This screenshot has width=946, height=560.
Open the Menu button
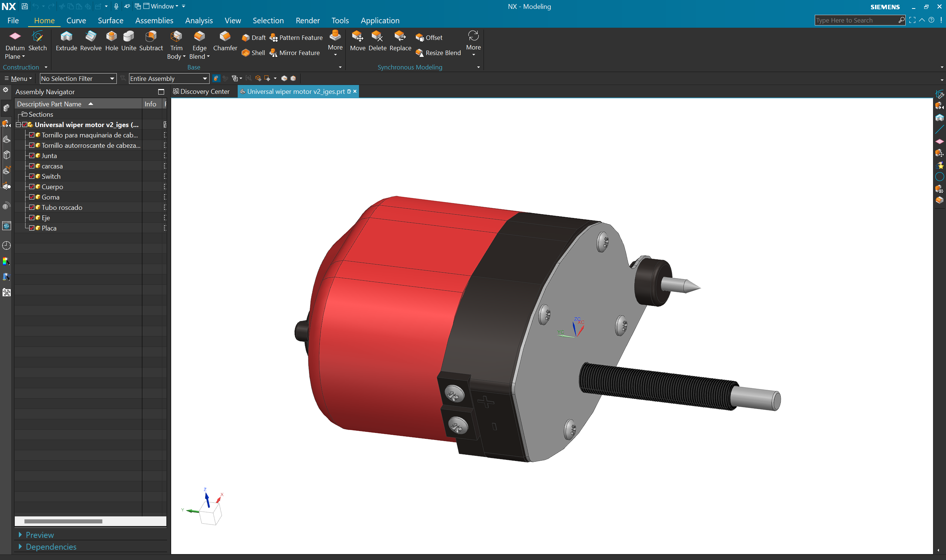18,78
